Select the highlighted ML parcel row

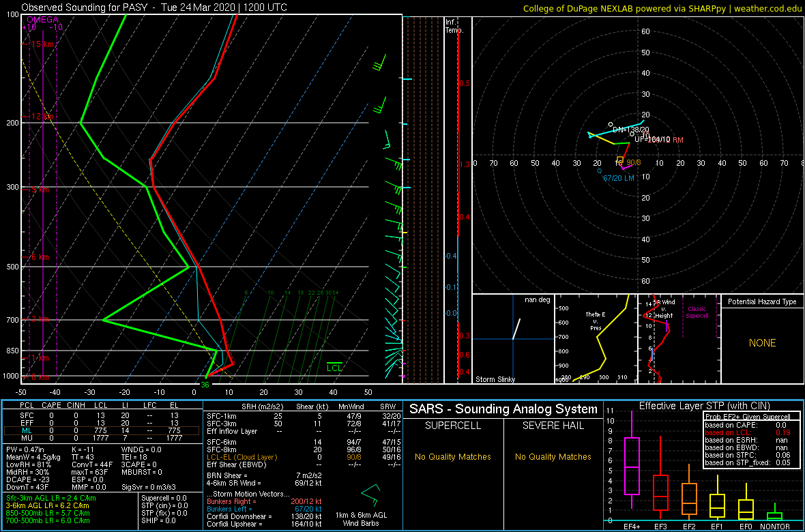pyautogui.click(x=101, y=431)
